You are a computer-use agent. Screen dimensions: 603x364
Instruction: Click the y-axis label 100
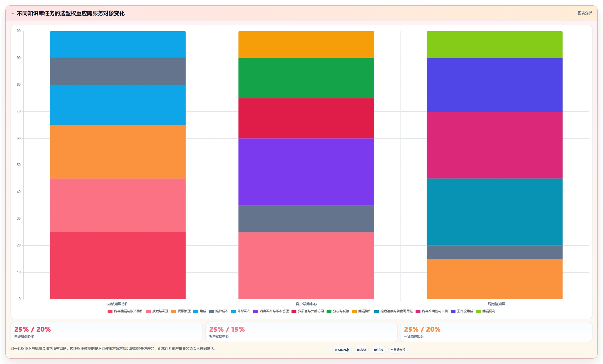pos(18,31)
